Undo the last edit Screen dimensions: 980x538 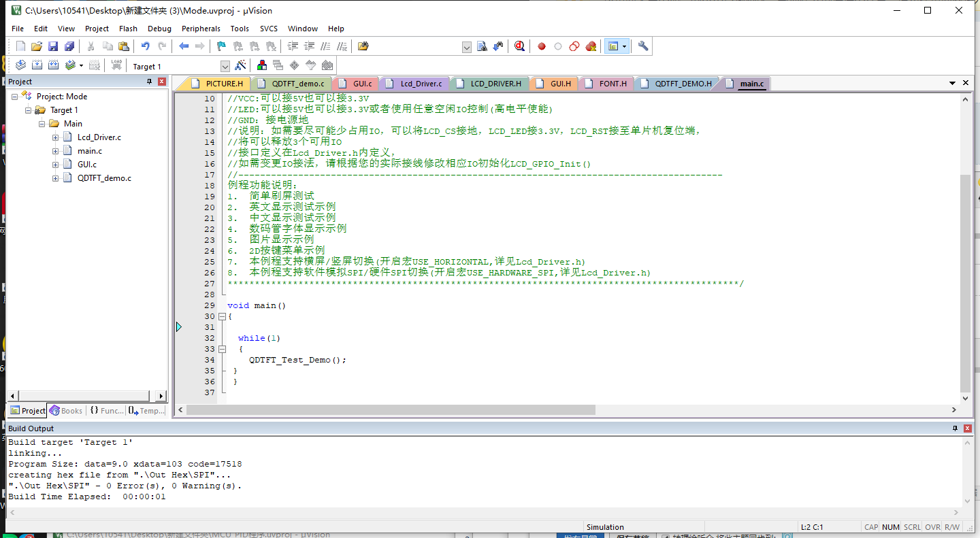[145, 46]
